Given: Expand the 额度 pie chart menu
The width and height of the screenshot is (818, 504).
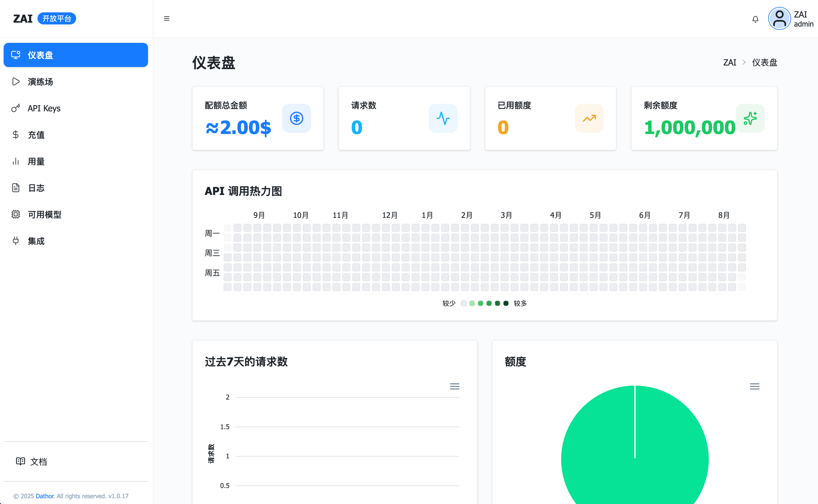Looking at the screenshot, I should (754, 386).
